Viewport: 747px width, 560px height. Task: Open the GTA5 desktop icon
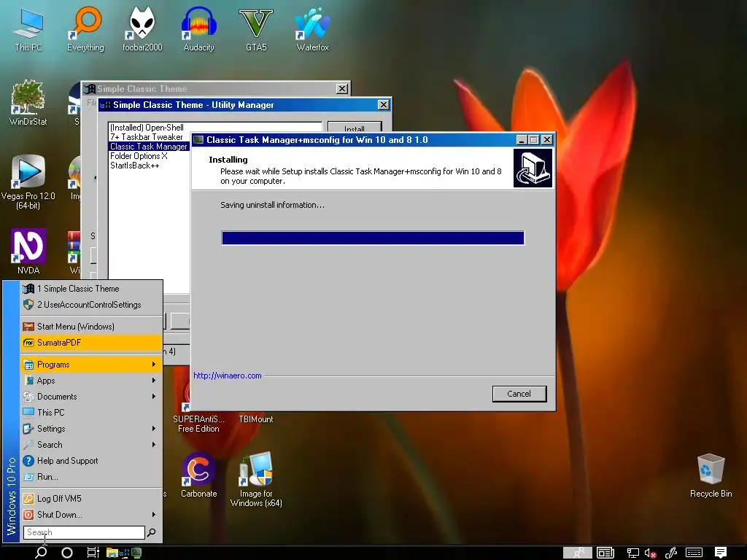(256, 28)
